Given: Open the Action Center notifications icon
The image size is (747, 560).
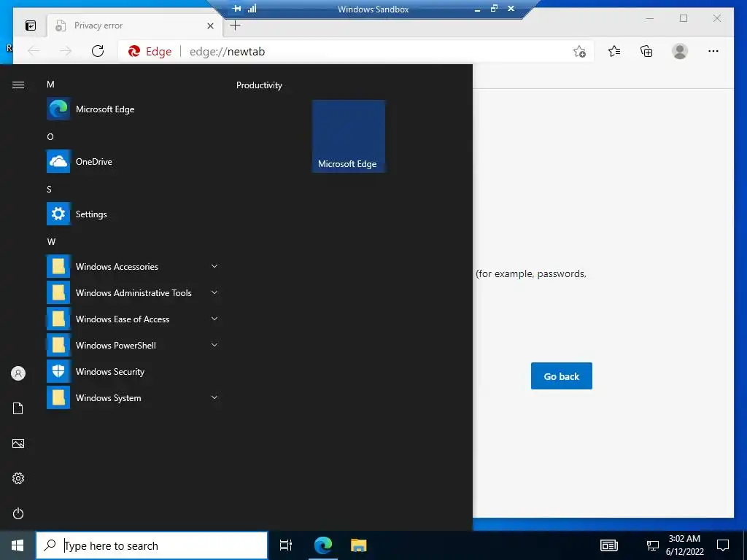Looking at the screenshot, I should tap(723, 545).
